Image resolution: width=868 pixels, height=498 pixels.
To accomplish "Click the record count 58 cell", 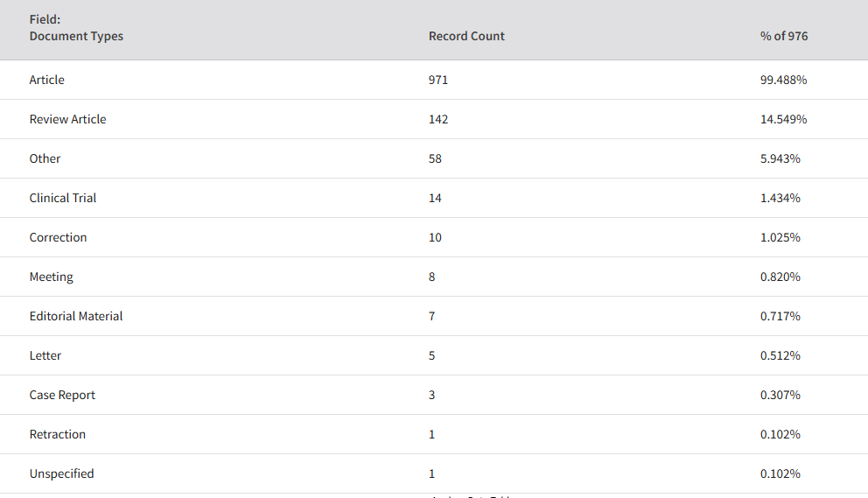I will pos(435,158).
